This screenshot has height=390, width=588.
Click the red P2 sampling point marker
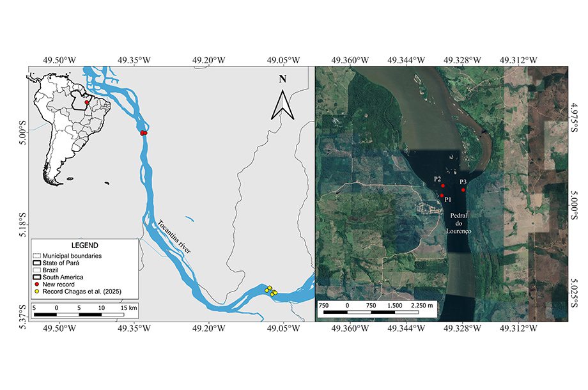[x=443, y=185]
